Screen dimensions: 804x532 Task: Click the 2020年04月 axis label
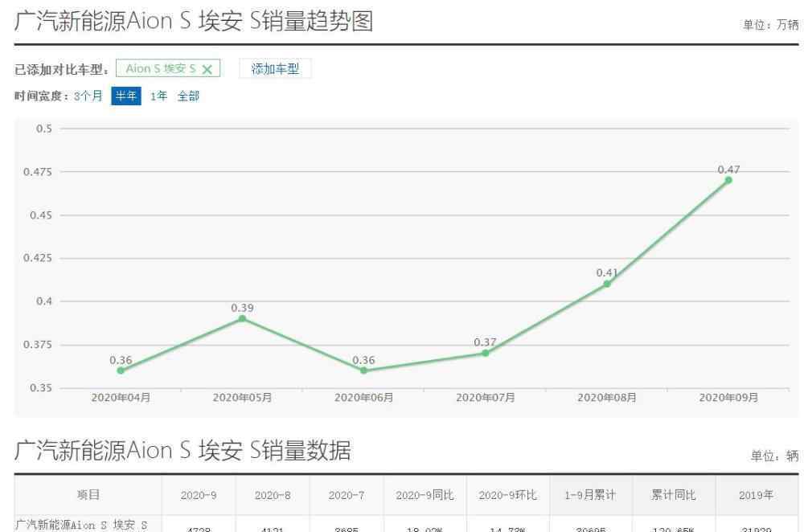(x=121, y=397)
